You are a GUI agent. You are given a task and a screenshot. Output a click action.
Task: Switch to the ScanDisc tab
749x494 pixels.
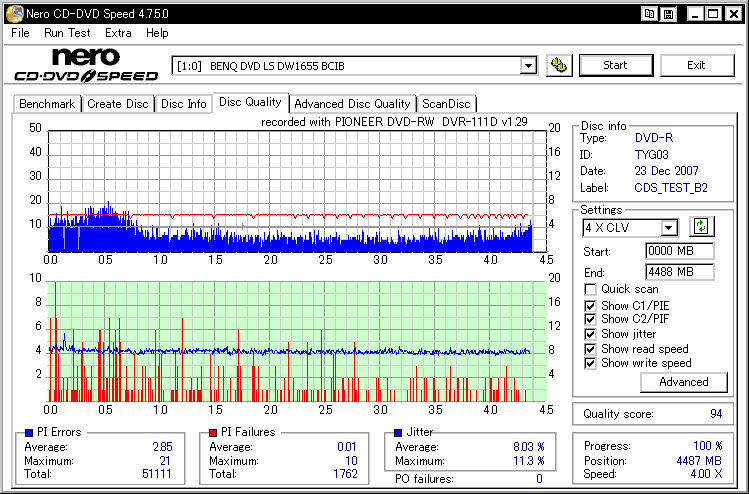(x=446, y=104)
